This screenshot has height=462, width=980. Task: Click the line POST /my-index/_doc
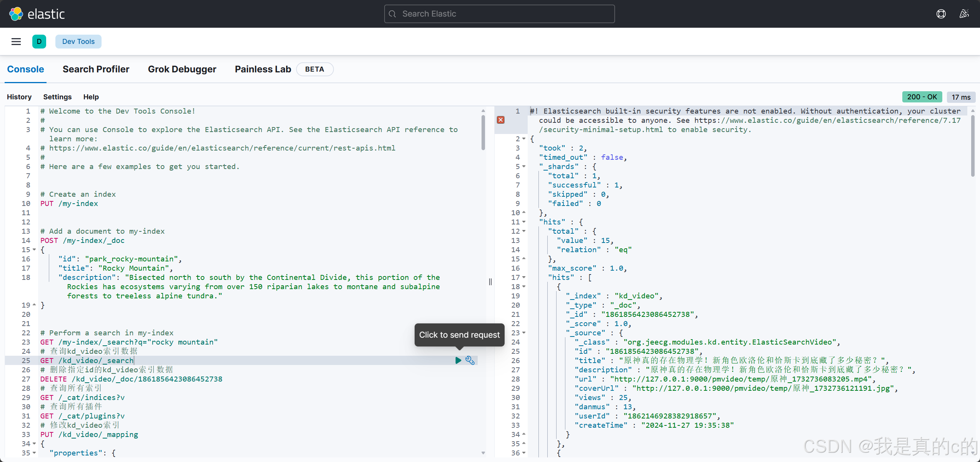tap(82, 241)
